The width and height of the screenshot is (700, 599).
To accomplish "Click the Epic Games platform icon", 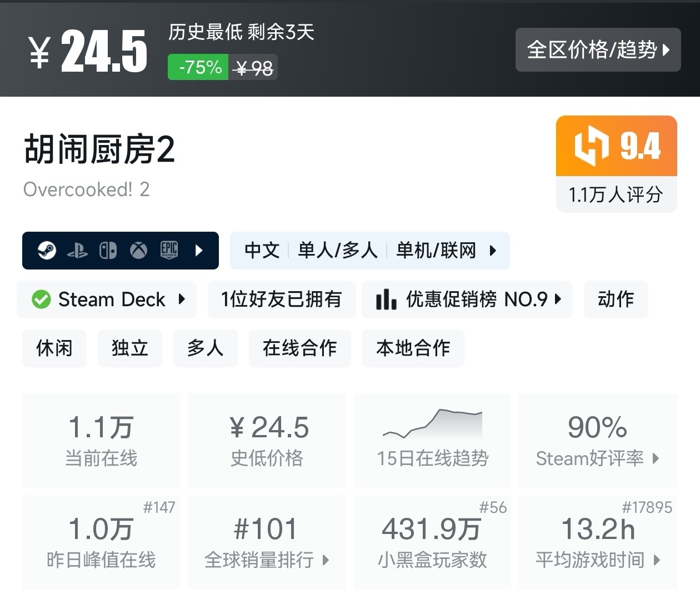I will coord(169,251).
